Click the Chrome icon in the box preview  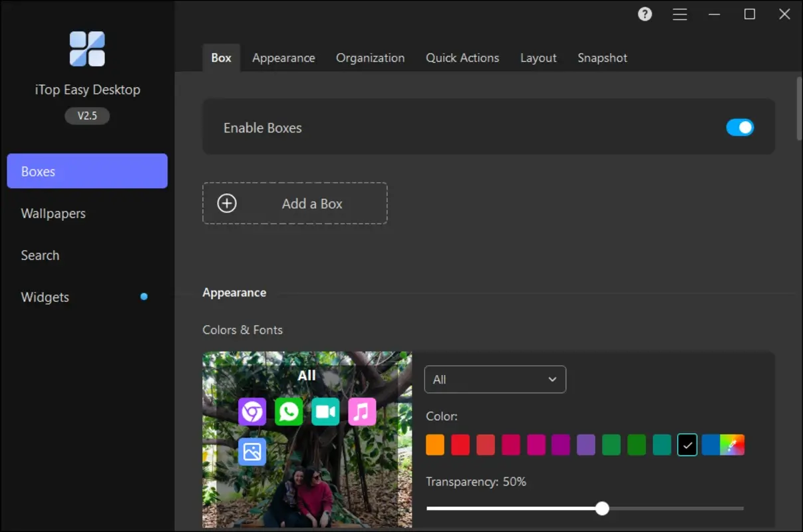pyautogui.click(x=252, y=411)
